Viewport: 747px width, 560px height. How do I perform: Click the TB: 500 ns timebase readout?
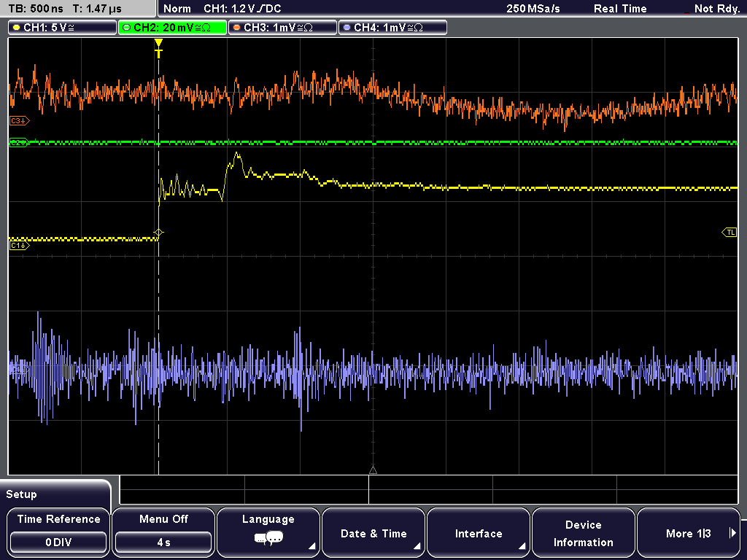pyautogui.click(x=36, y=9)
